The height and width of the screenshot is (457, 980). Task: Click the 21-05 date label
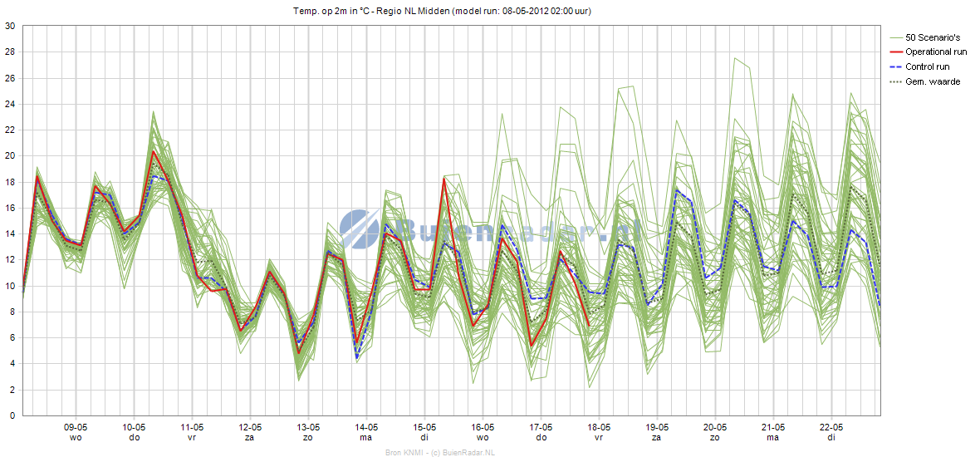(773, 428)
